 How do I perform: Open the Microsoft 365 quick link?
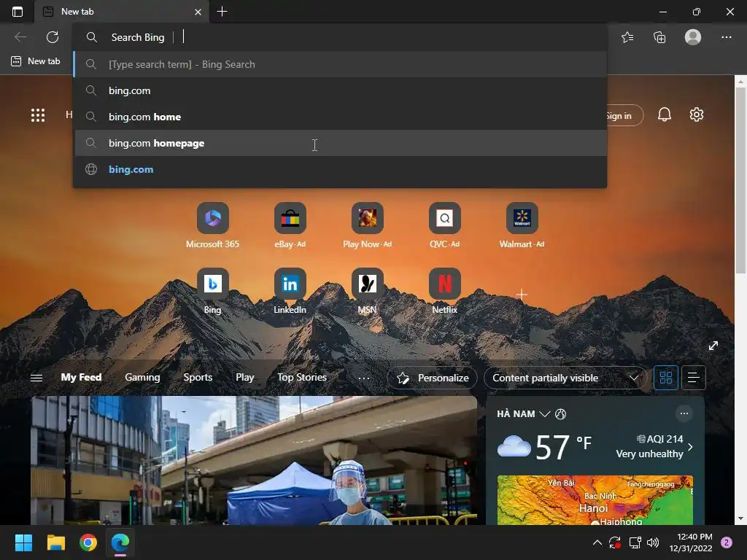[x=212, y=226]
